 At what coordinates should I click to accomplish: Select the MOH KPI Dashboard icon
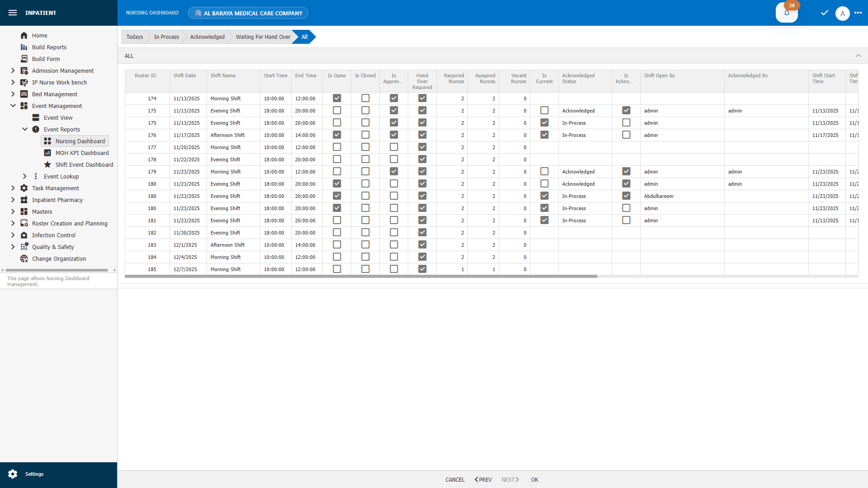[x=48, y=153]
